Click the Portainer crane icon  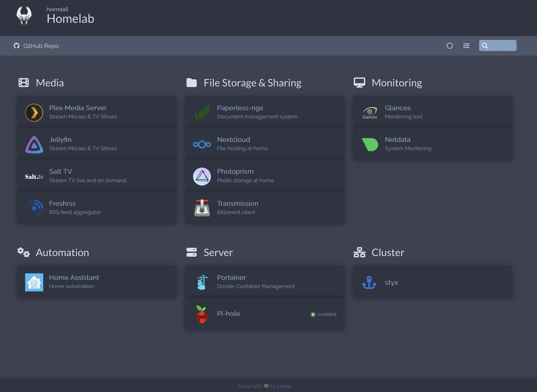coord(202,282)
